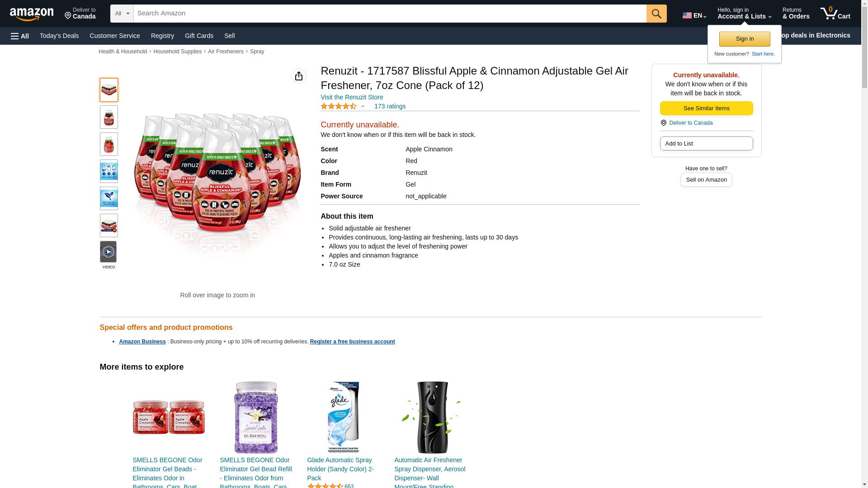Click the search magnifier Go button
868x488 pixels.
pyautogui.click(x=656, y=14)
